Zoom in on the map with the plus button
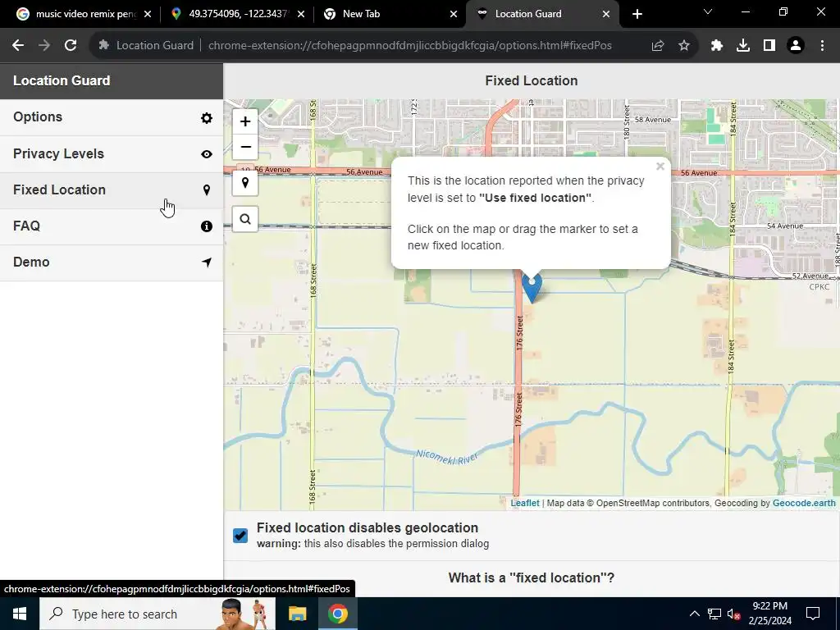The image size is (840, 630). (244, 121)
